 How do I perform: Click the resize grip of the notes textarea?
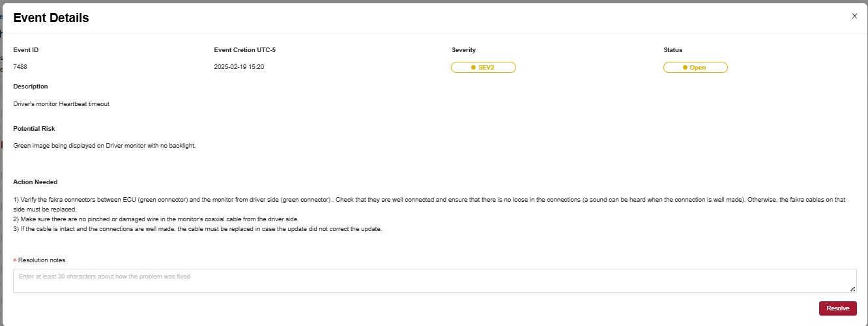click(x=852, y=288)
